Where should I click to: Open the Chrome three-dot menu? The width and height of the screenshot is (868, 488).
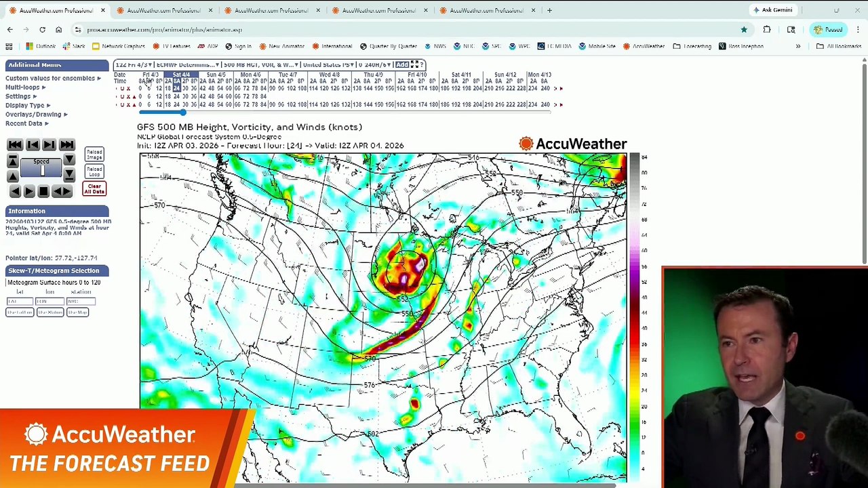click(858, 29)
